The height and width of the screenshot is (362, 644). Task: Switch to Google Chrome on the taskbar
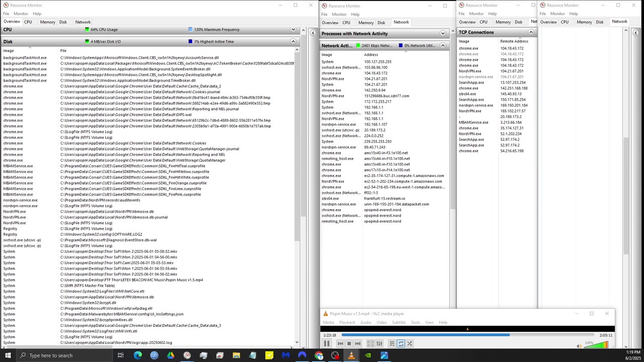318,355
